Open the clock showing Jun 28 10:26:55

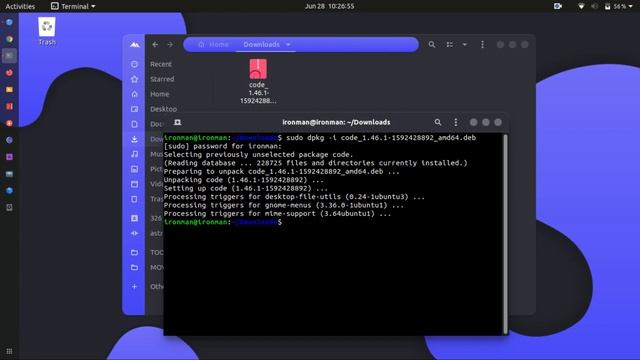329,6
